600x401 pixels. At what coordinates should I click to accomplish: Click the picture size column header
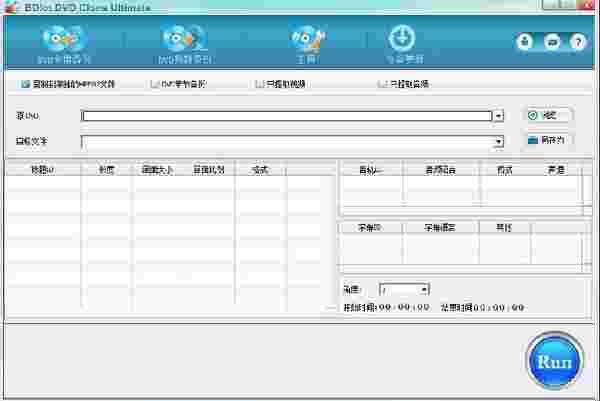157,170
